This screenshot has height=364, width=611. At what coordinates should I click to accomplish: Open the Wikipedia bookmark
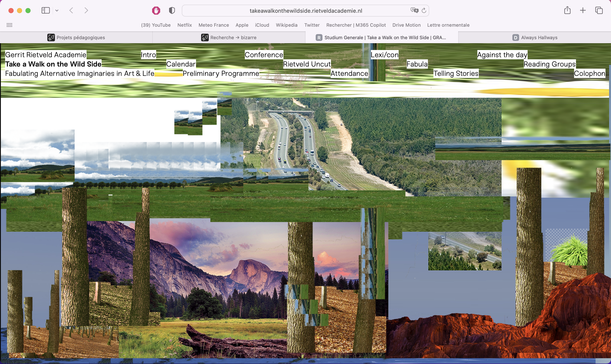tap(287, 25)
